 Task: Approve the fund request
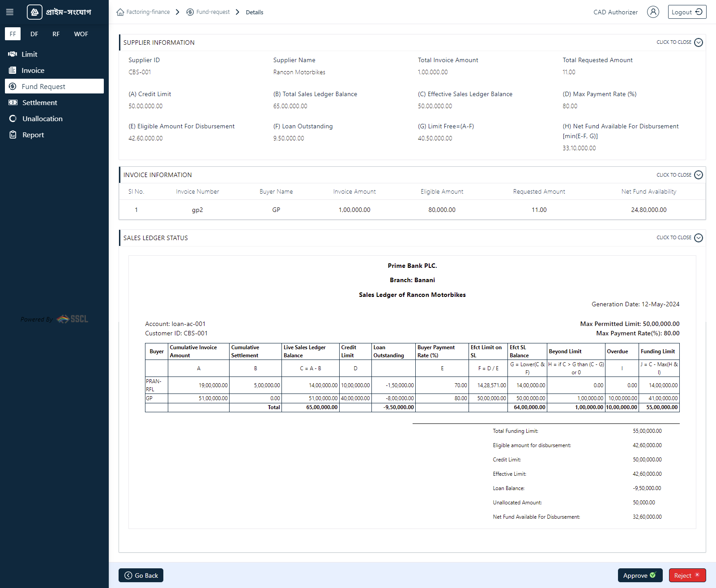pos(640,575)
